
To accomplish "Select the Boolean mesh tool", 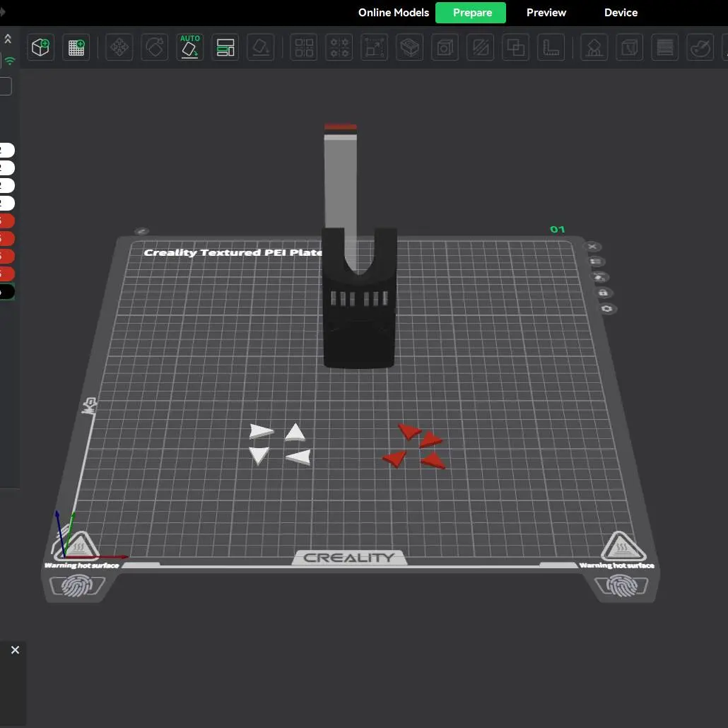I will click(x=516, y=48).
